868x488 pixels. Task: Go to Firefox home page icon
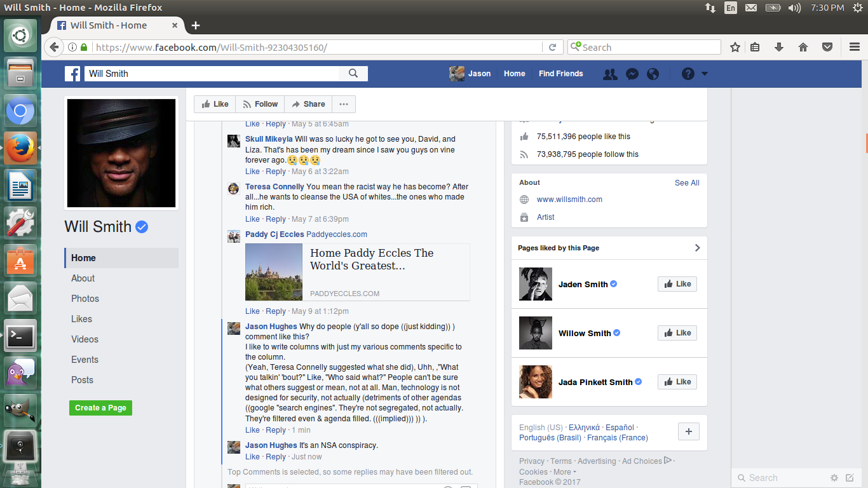pos(803,47)
